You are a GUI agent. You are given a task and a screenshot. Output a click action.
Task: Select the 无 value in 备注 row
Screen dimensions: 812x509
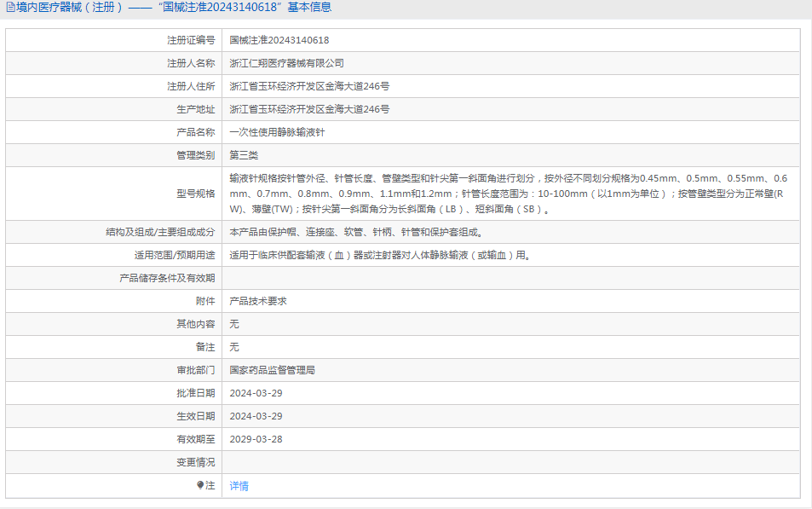(234, 347)
